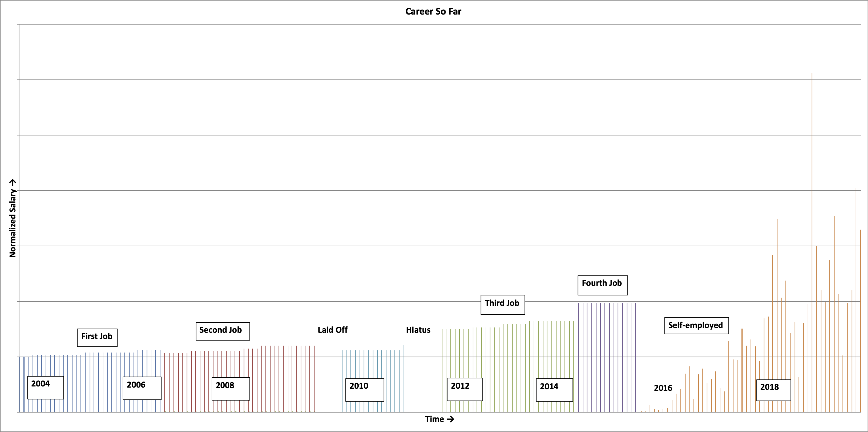The height and width of the screenshot is (432, 868).
Task: Select the 'Time →' horizontal axis label
Action: pos(439,419)
